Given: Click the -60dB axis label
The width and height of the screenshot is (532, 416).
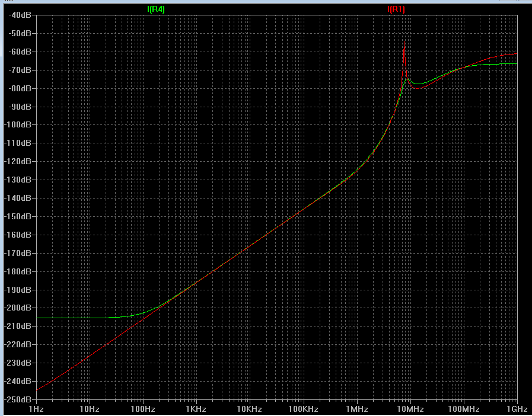Looking at the screenshot, I should (19, 52).
